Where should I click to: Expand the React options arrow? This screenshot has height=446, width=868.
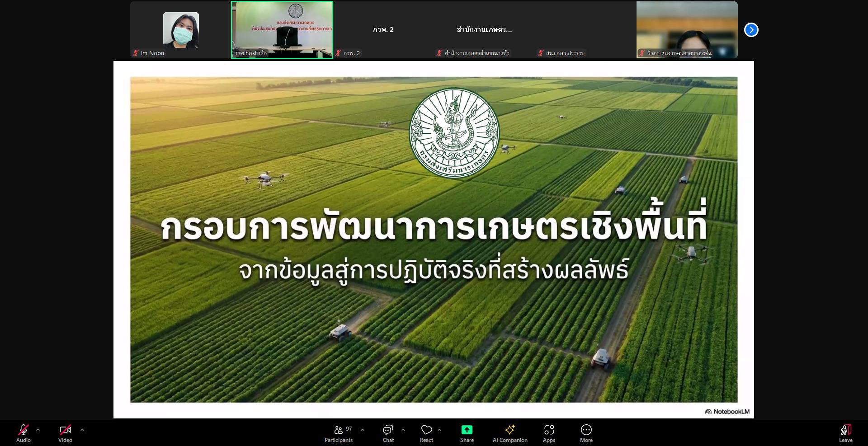tap(439, 430)
